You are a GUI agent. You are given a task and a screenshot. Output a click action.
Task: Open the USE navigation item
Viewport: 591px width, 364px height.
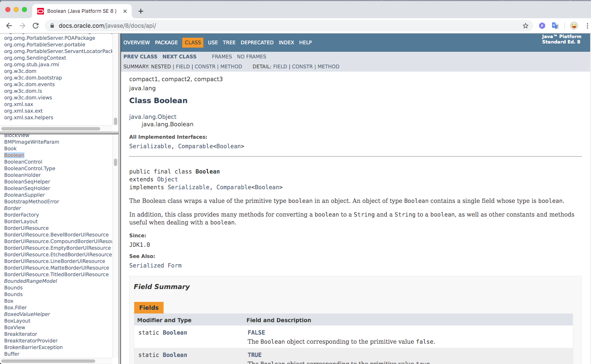213,43
